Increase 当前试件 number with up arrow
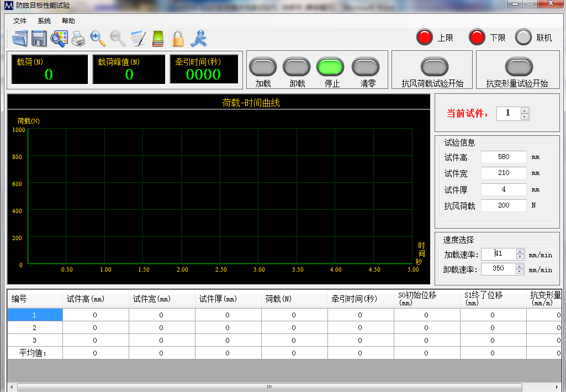Viewport: 566px width, 392px height. pyautogui.click(x=525, y=110)
